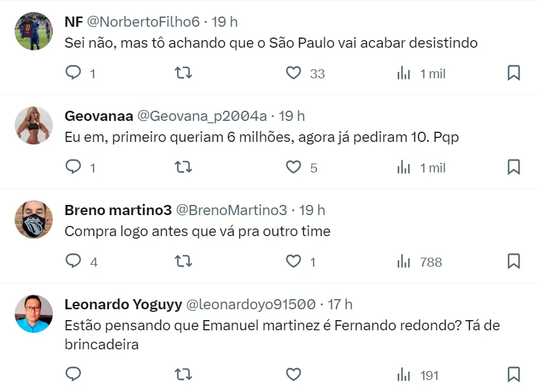View analytics on NF's tweet

(x=404, y=73)
